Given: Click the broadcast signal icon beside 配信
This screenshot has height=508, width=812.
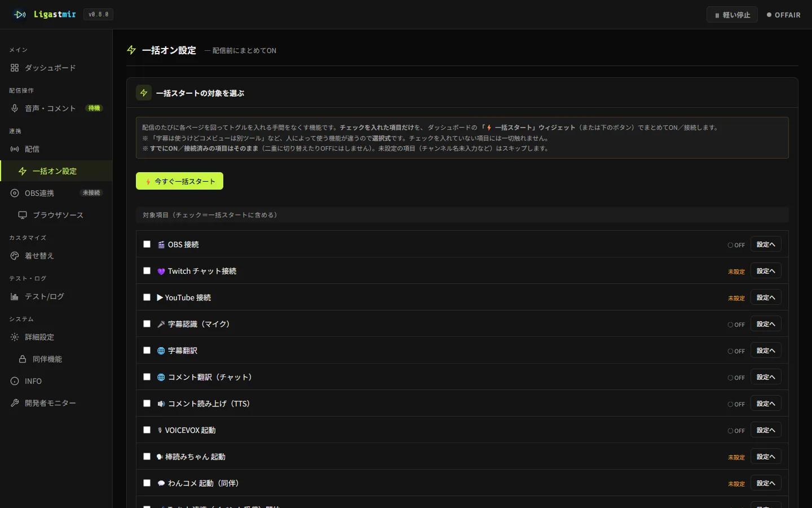Looking at the screenshot, I should pos(15,149).
